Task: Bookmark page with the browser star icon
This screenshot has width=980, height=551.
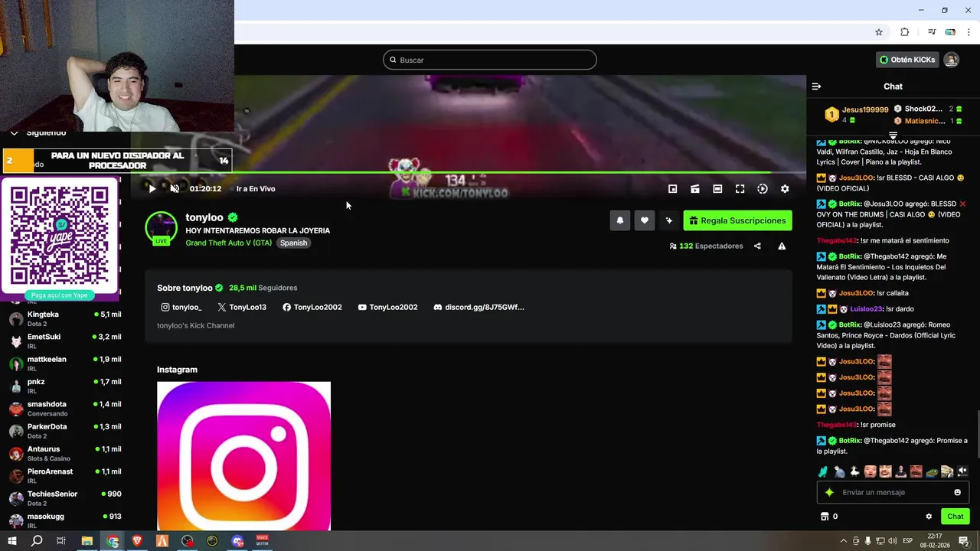Action: coord(879,32)
